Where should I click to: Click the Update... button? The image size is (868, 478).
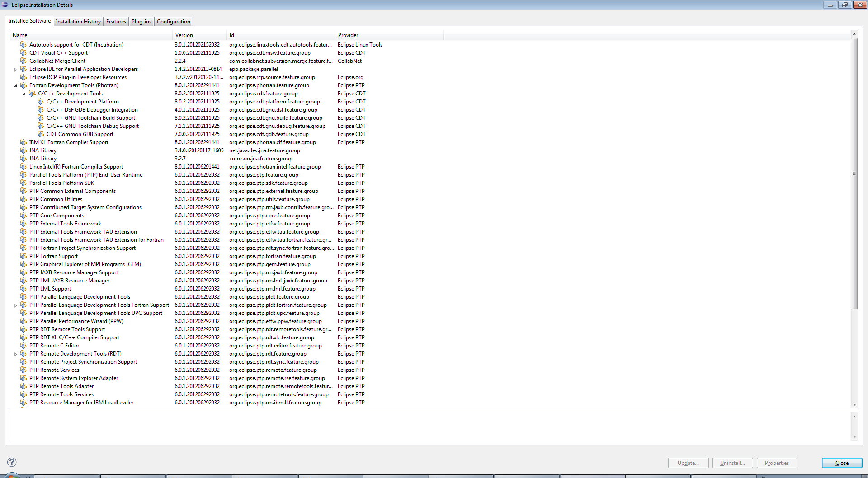click(688, 463)
